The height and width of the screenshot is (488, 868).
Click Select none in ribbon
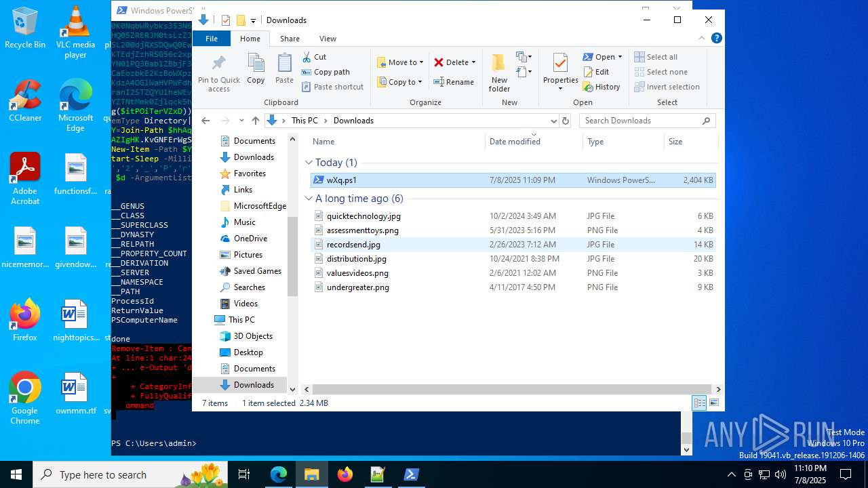(660, 72)
